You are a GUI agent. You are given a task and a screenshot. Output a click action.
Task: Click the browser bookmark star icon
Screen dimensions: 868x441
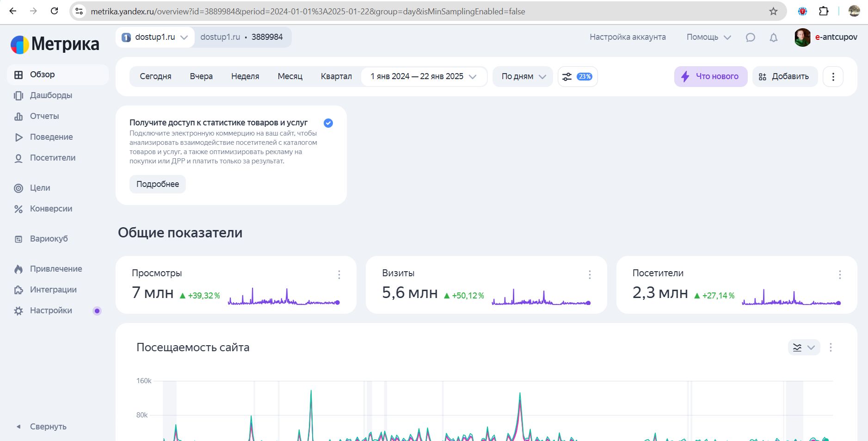click(773, 12)
